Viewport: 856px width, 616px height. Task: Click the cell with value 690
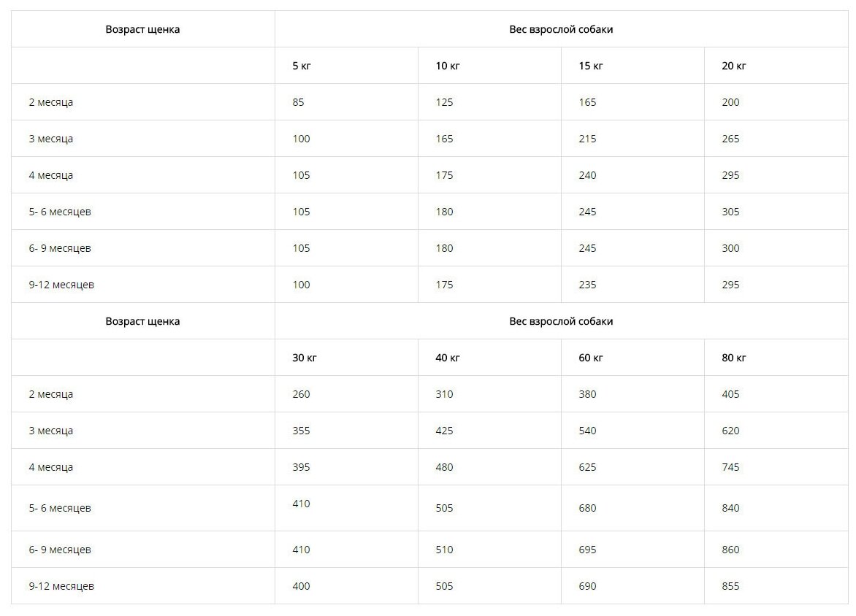(x=587, y=587)
